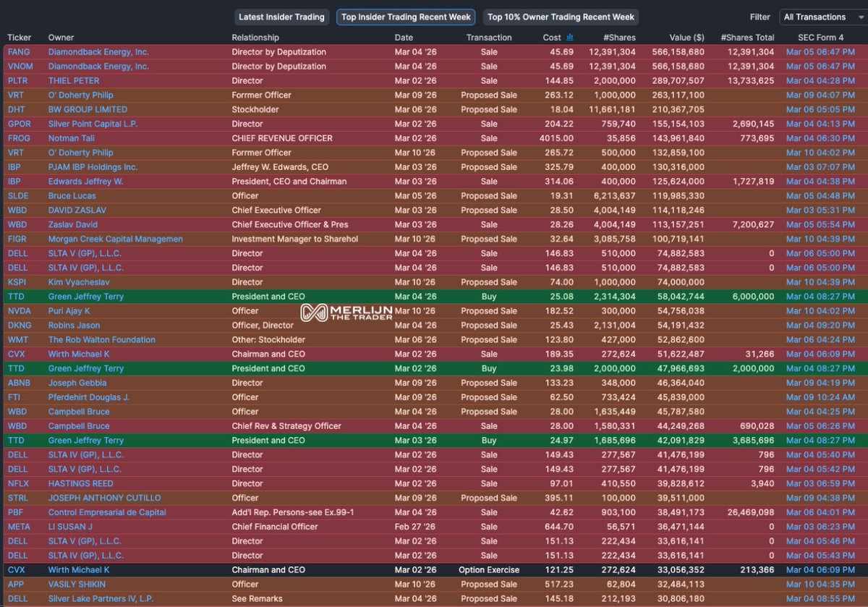Open SEC Form 4 Mar 03 06:59 PM
This screenshot has width=868, height=607.
tap(821, 484)
